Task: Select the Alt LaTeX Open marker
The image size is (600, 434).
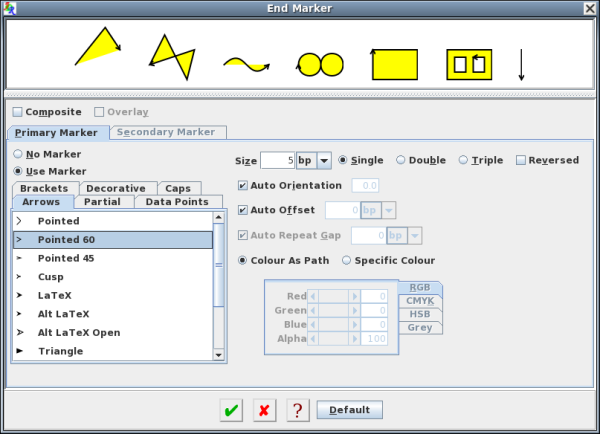Action: [x=78, y=332]
